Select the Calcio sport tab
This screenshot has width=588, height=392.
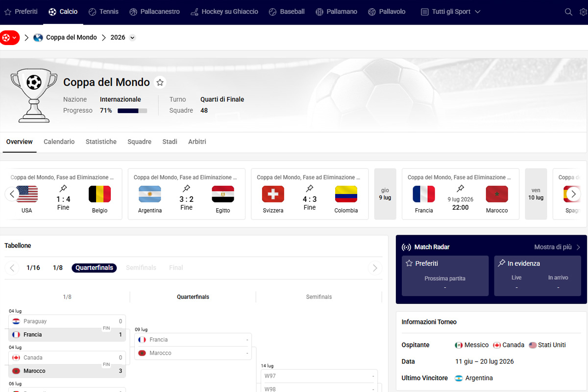[x=63, y=12]
